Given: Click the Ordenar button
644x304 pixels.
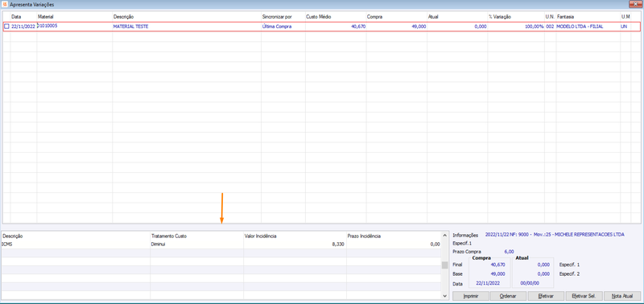Looking at the screenshot, I should (508, 296).
